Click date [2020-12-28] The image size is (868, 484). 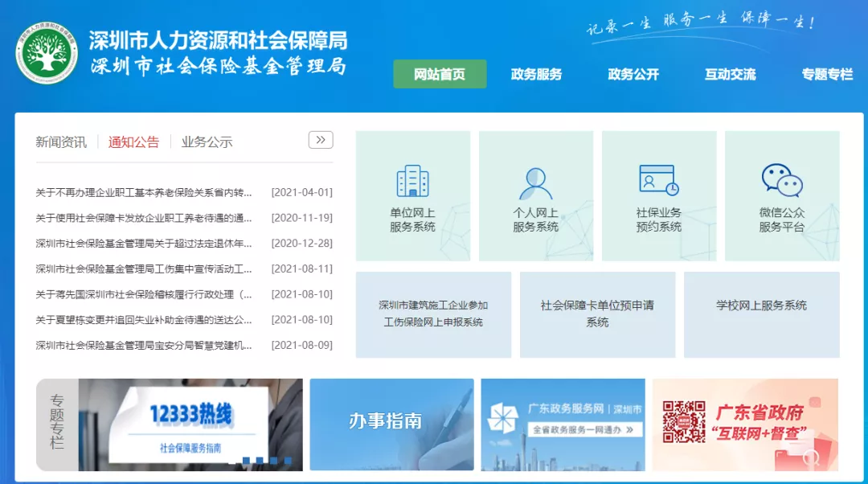pyautogui.click(x=301, y=244)
